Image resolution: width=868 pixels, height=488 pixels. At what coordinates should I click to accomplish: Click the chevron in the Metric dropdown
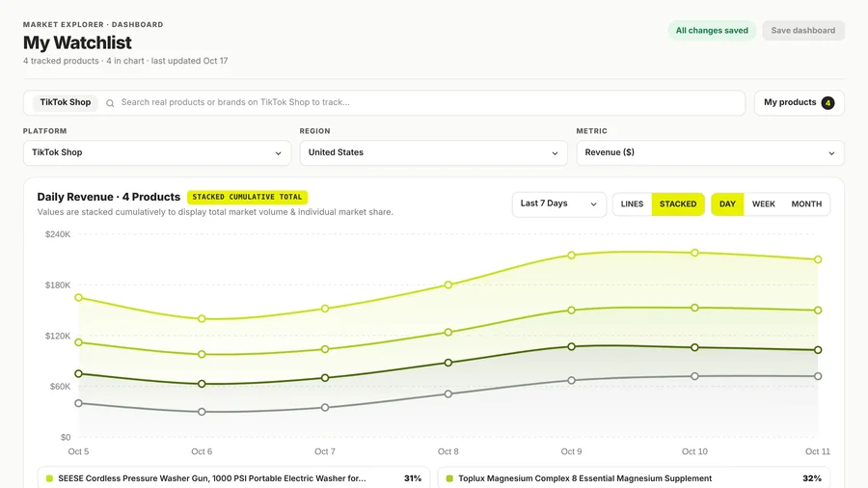(831, 153)
